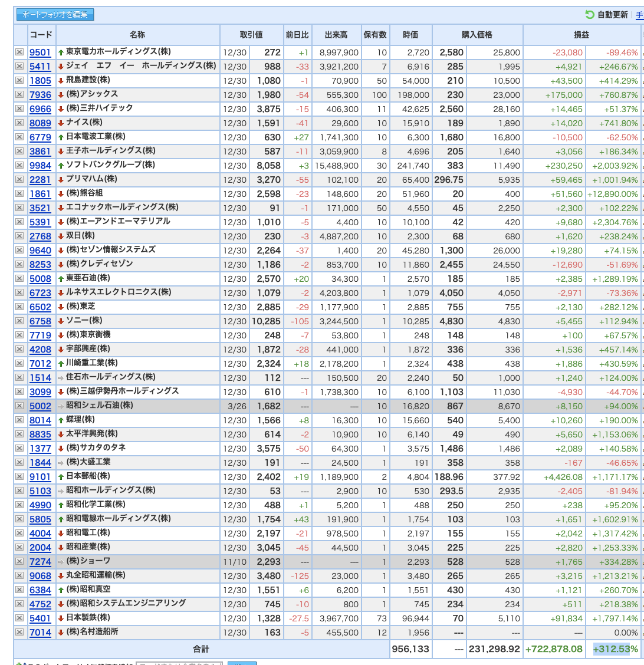This screenshot has height=665, width=644.
Task: Click ソフトバンクグループ price 8,058
Action: tap(268, 166)
